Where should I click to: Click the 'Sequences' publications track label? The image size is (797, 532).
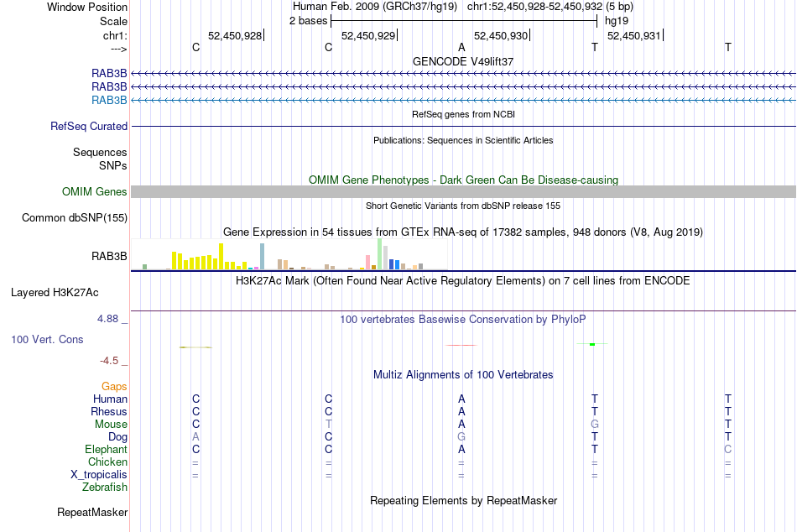(100, 152)
